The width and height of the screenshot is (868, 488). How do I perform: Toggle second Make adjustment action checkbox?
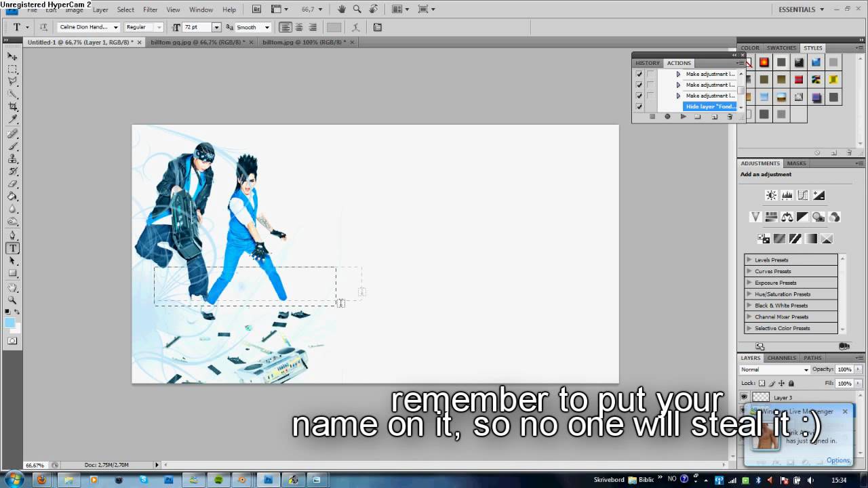[x=639, y=85]
